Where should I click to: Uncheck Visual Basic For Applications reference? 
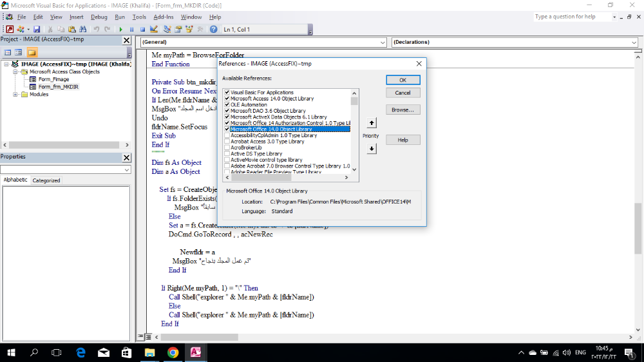click(227, 93)
